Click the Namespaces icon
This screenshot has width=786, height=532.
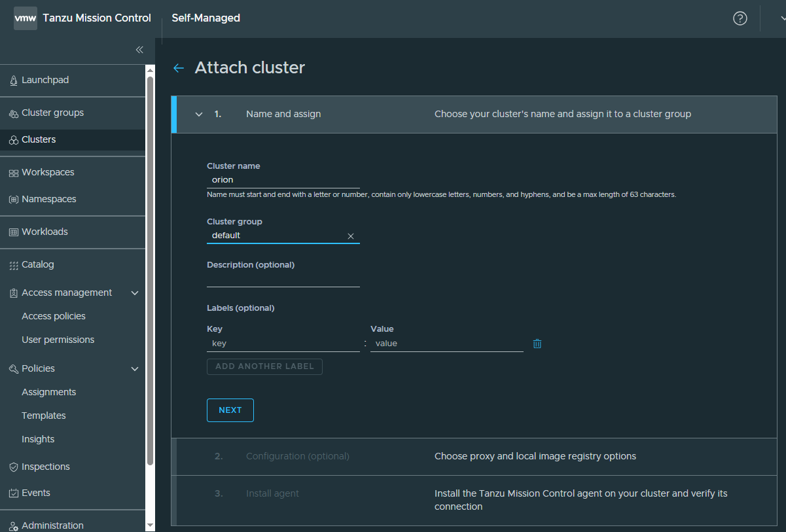[14, 200]
